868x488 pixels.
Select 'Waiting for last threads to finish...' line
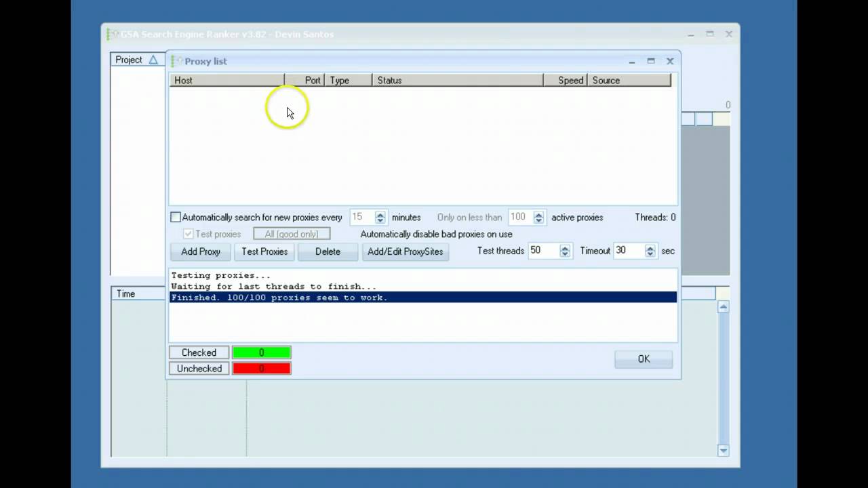click(x=423, y=287)
